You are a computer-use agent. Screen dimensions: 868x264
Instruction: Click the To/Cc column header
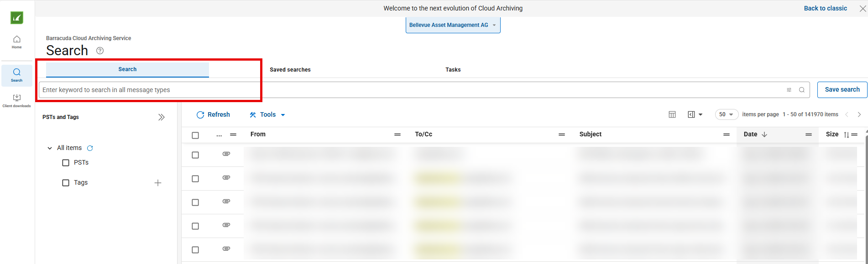click(424, 134)
